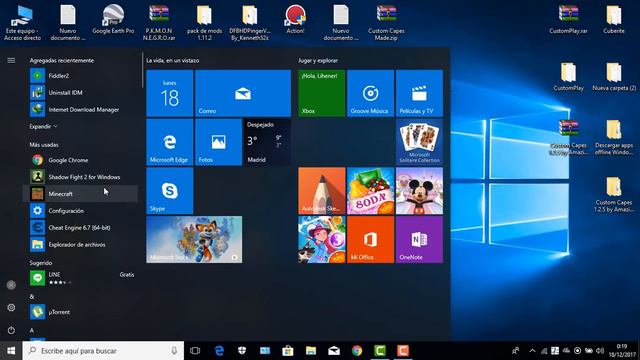Launch Google Chrome from most used
The image size is (640, 360).
(80, 160)
